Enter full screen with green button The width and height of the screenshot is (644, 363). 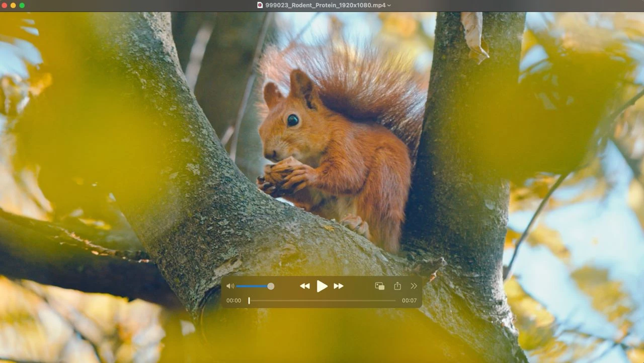coord(22,5)
